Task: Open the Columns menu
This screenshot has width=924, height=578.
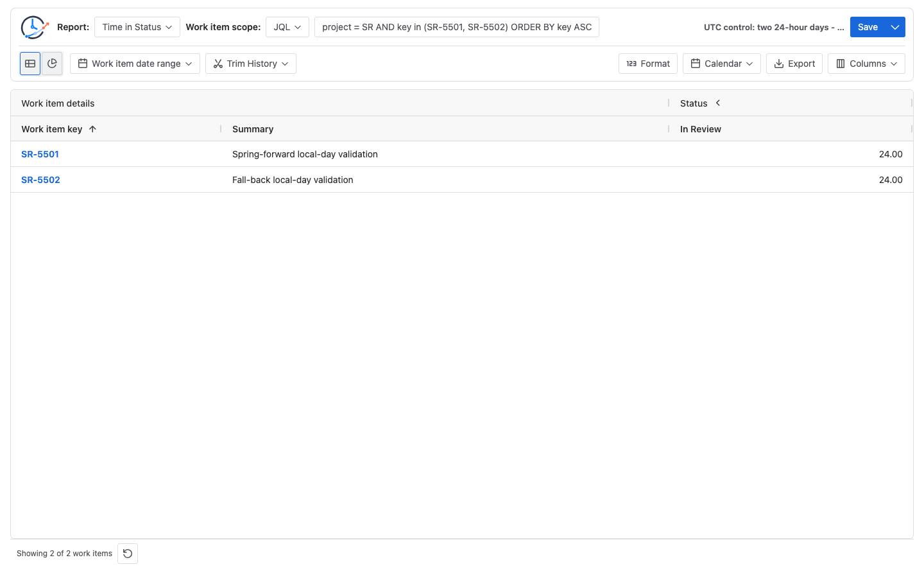Action: click(866, 64)
